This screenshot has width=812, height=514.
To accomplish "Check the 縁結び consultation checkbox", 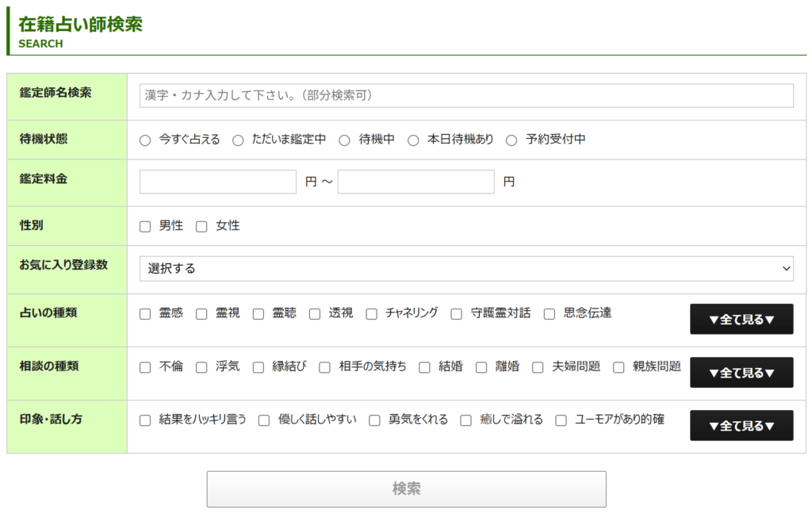I will pyautogui.click(x=259, y=367).
